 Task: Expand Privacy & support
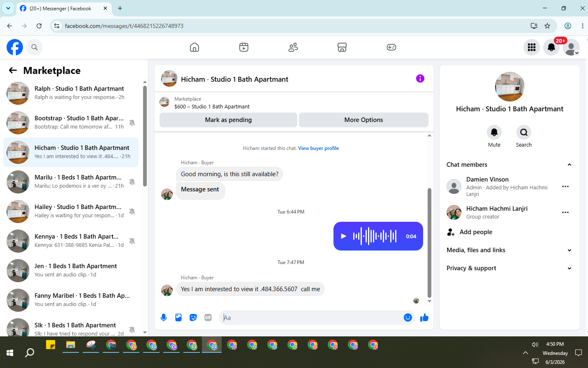click(x=509, y=268)
